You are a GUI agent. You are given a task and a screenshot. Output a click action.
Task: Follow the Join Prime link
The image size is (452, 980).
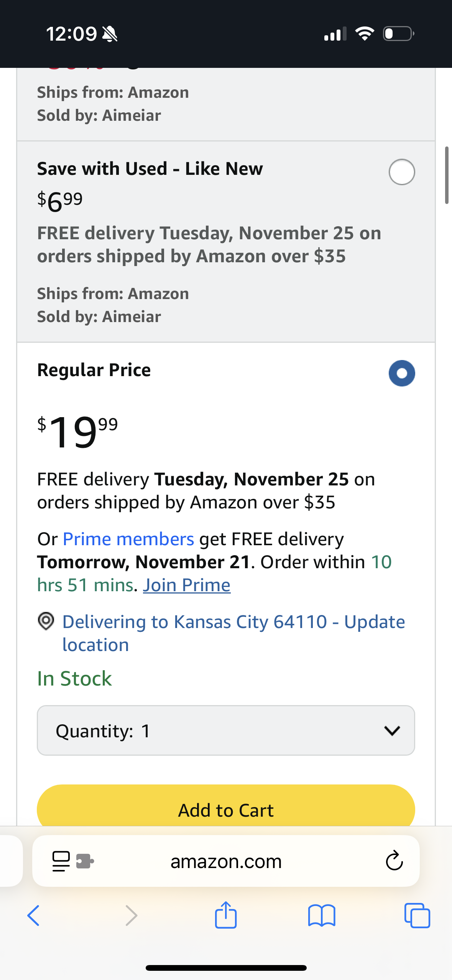(187, 585)
